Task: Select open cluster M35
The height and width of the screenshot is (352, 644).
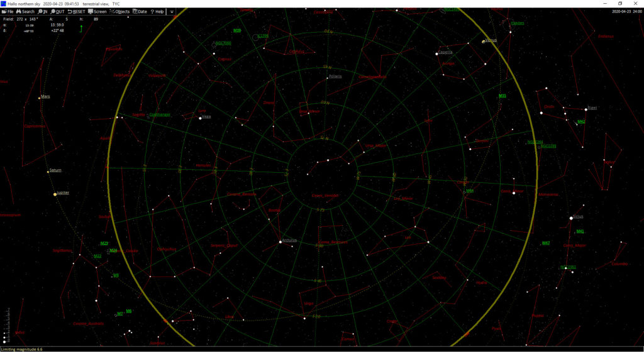Action: 502,96
